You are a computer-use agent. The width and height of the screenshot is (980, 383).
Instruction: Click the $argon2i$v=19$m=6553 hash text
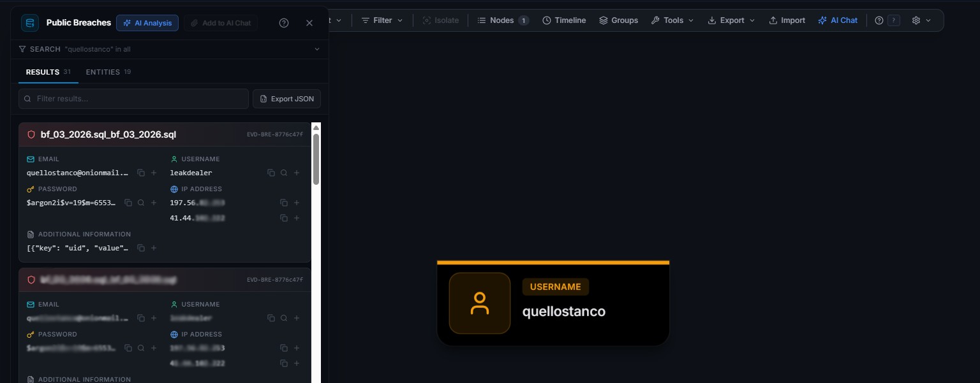pos(71,203)
